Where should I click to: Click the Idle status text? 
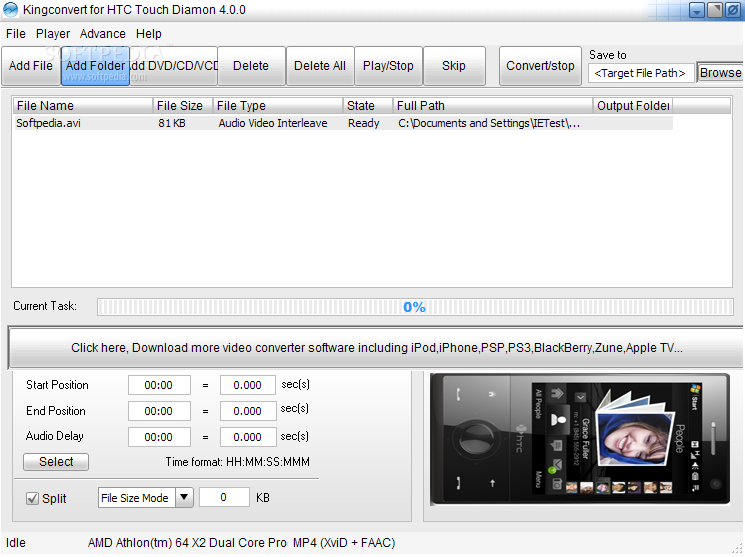pyautogui.click(x=16, y=543)
